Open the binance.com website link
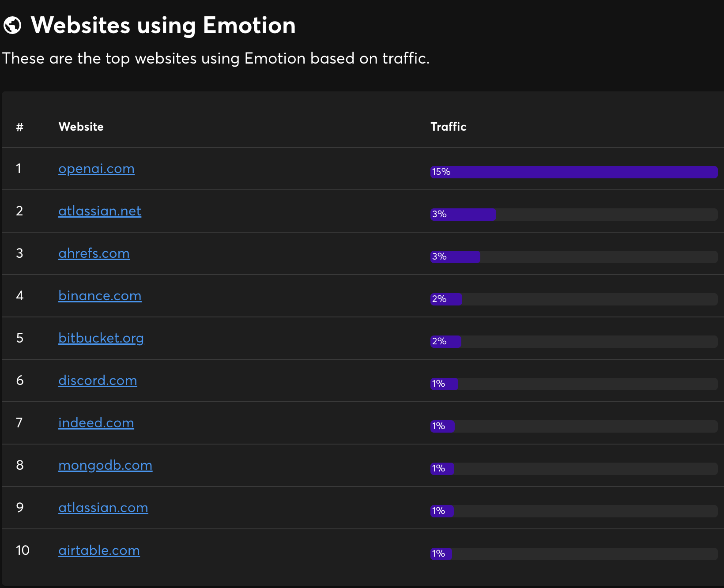 [100, 296]
